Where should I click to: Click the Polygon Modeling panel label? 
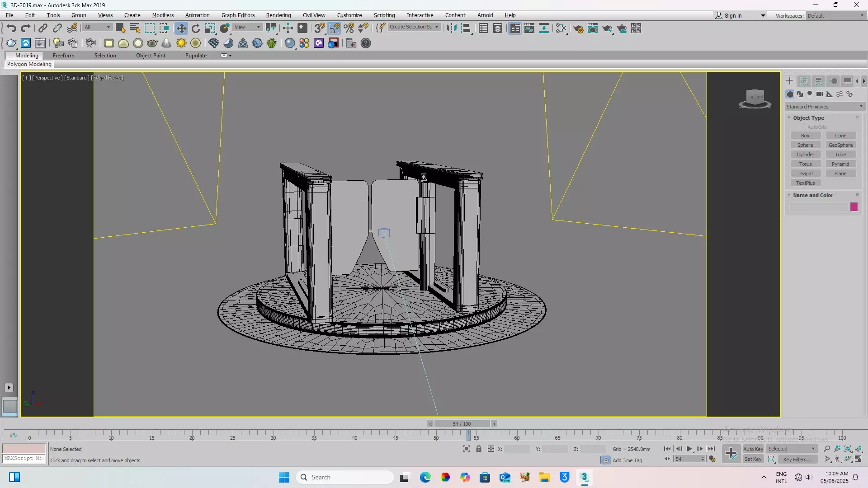tap(29, 64)
